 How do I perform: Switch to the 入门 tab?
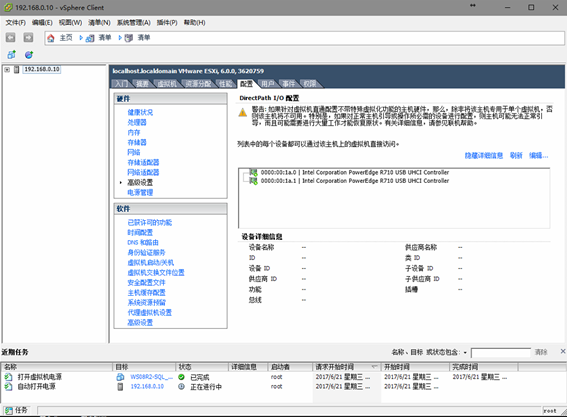[122, 84]
